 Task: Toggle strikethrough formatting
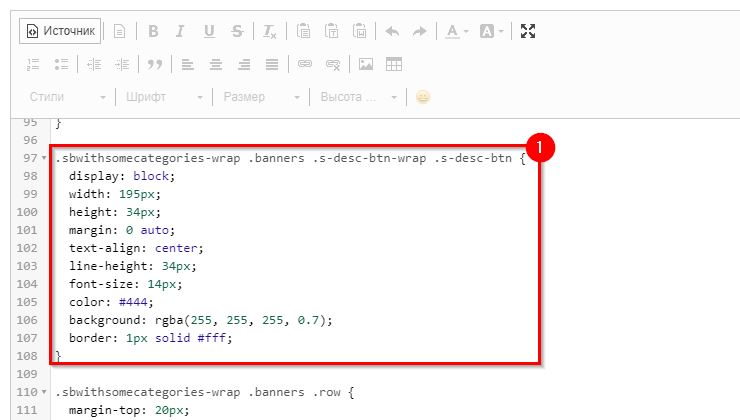(x=237, y=31)
